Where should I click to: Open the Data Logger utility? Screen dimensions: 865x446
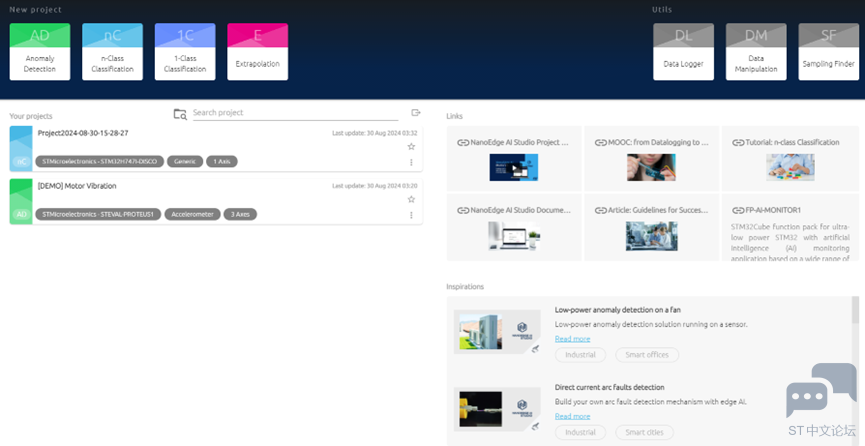pos(684,52)
